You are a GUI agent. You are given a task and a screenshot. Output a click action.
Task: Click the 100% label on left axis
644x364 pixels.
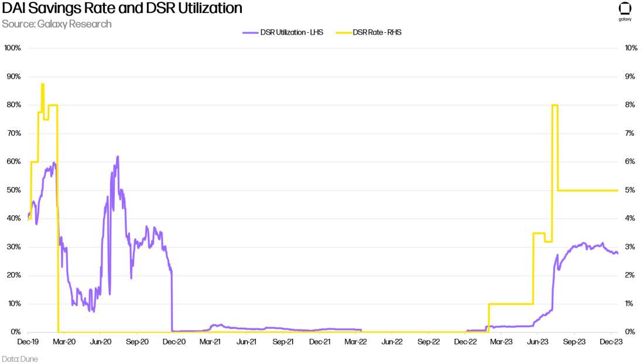(x=13, y=48)
